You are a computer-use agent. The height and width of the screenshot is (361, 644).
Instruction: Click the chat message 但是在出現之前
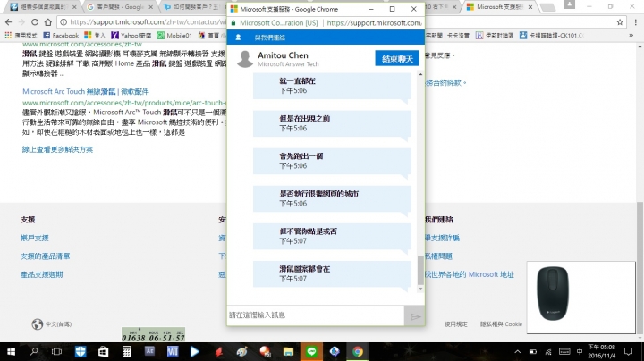(332, 123)
